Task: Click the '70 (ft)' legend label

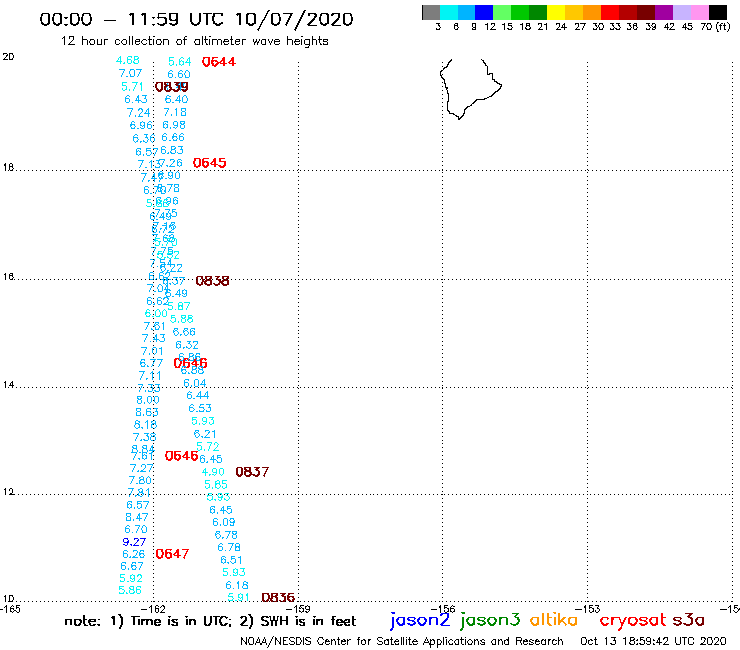Action: pos(715,27)
